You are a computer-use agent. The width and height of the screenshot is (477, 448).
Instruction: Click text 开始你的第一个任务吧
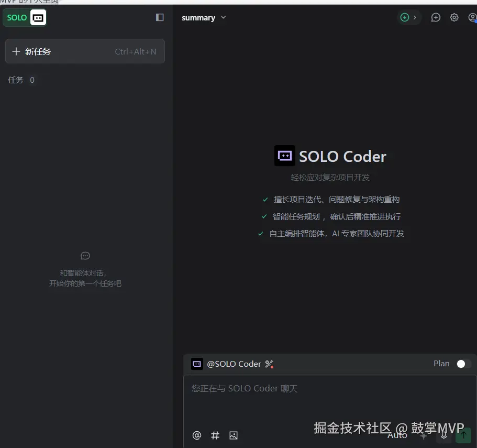click(85, 283)
